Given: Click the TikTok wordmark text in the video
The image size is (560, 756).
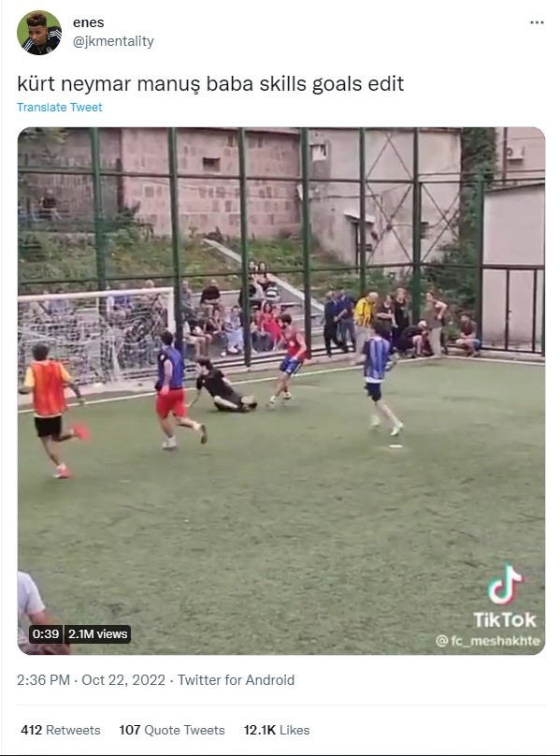Looking at the screenshot, I should point(505,619).
